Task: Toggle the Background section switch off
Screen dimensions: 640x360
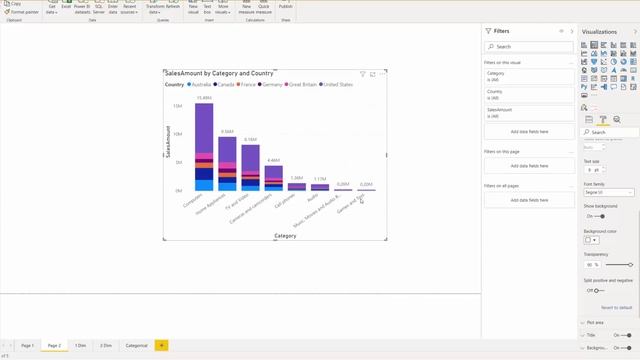Action: click(x=626, y=348)
